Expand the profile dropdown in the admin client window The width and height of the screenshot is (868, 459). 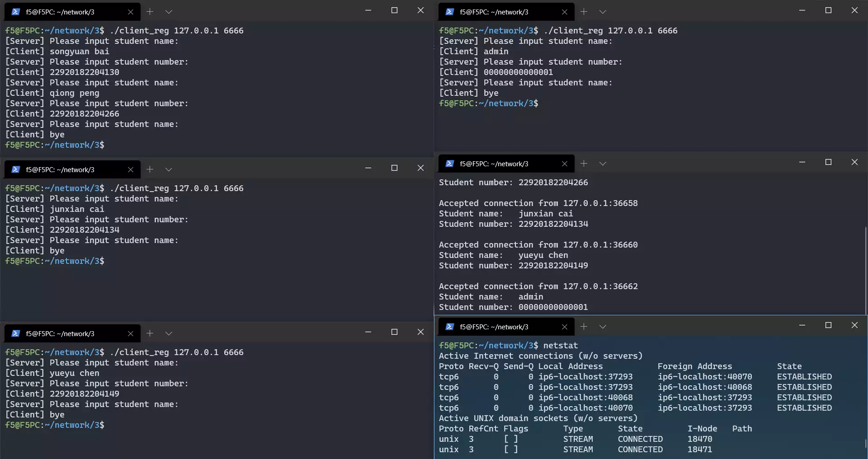pyautogui.click(x=603, y=12)
